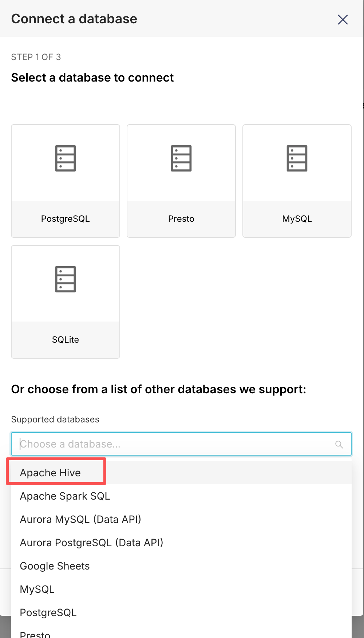Image resolution: width=364 pixels, height=638 pixels.
Task: Click the PostgreSQL database icon
Action: tap(66, 158)
